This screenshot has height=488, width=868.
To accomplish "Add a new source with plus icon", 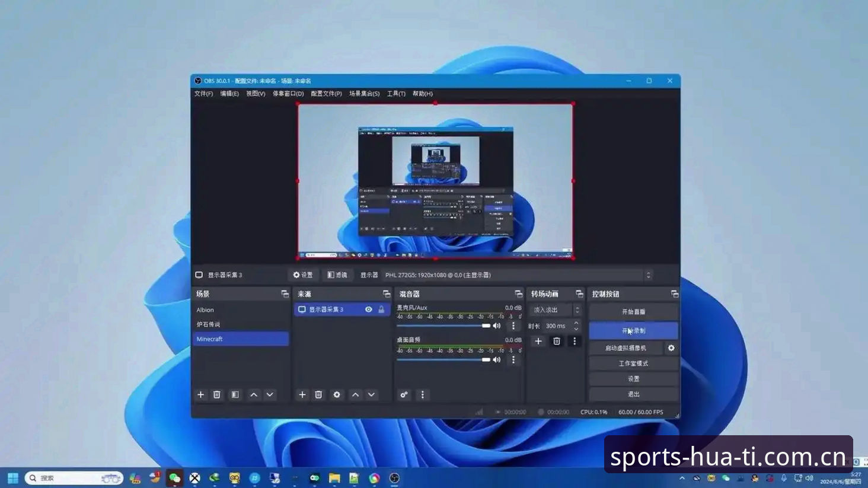I will pos(302,395).
